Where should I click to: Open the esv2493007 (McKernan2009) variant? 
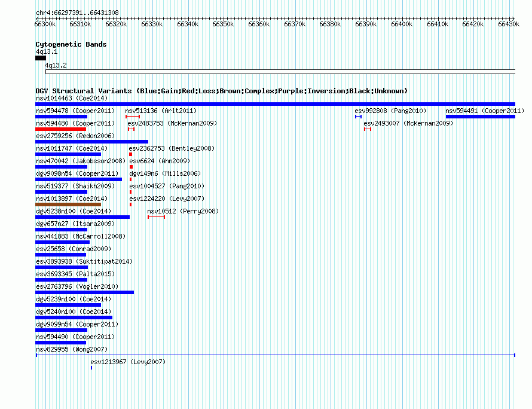click(x=408, y=124)
